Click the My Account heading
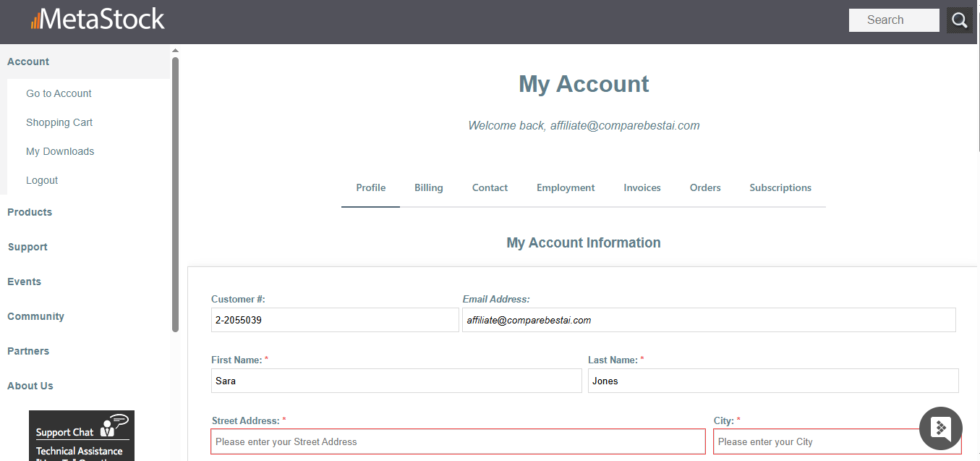The height and width of the screenshot is (461, 980). point(584,84)
